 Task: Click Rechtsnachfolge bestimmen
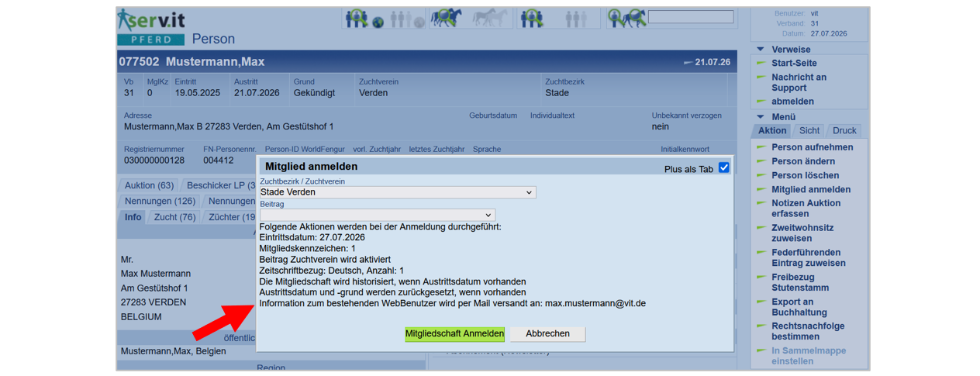(x=808, y=331)
